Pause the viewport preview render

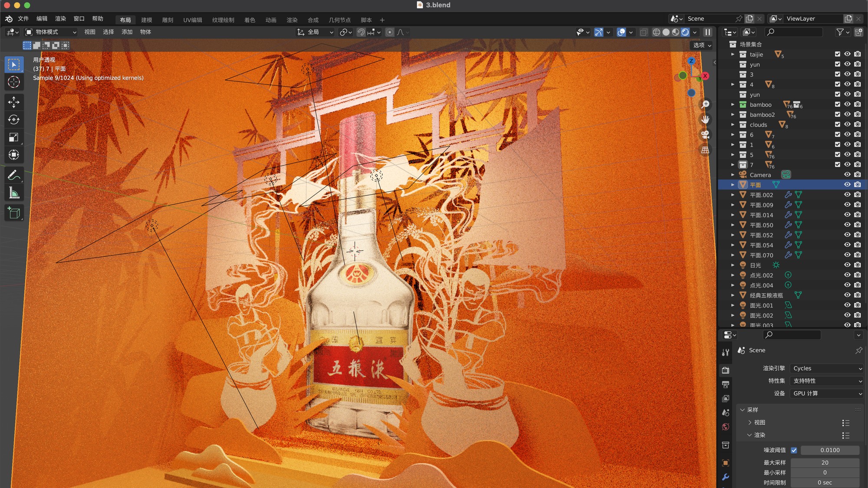[707, 32]
